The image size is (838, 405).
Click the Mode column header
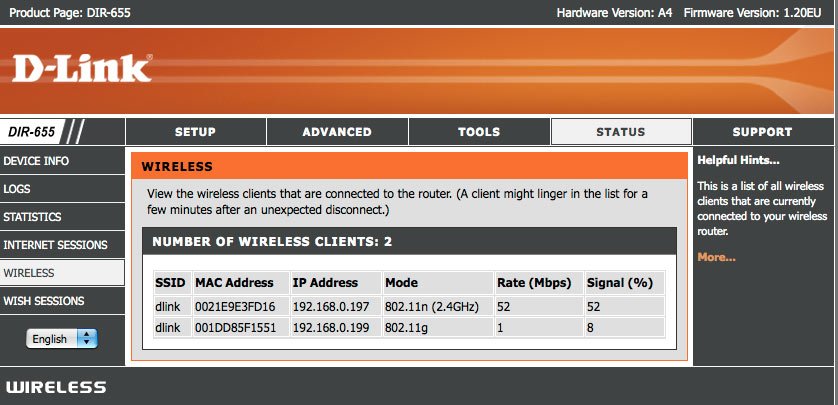pyautogui.click(x=438, y=283)
